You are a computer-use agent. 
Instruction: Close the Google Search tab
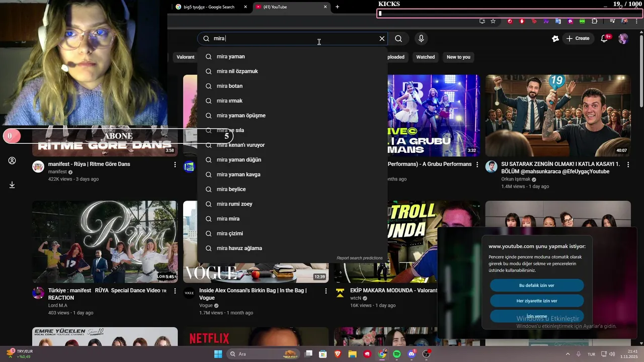pos(246,7)
